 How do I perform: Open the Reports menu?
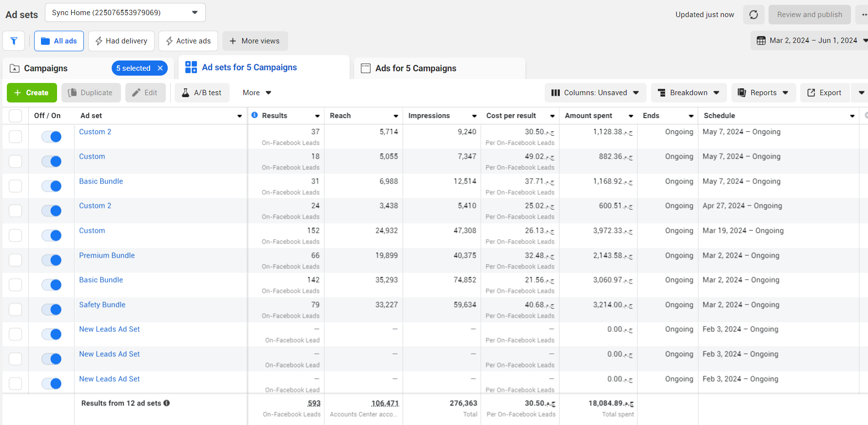(x=763, y=93)
